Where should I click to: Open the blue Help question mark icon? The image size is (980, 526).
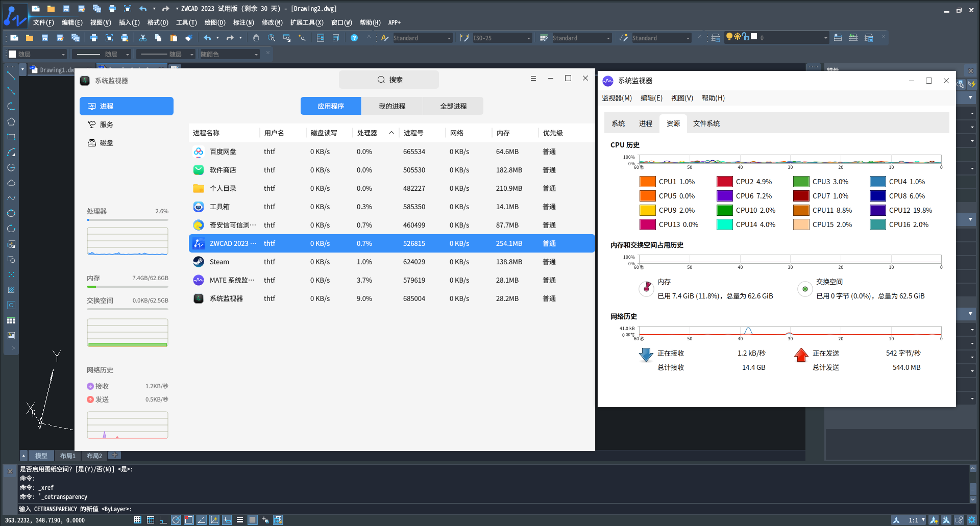click(x=354, y=38)
